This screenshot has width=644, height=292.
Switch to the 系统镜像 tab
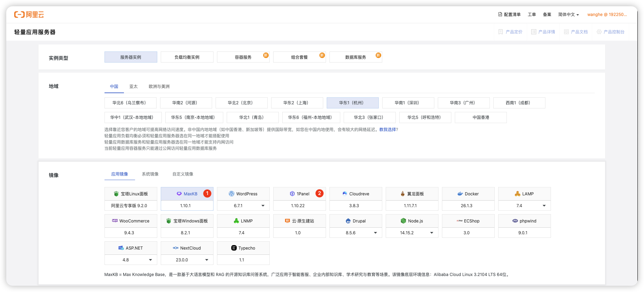[x=150, y=174]
